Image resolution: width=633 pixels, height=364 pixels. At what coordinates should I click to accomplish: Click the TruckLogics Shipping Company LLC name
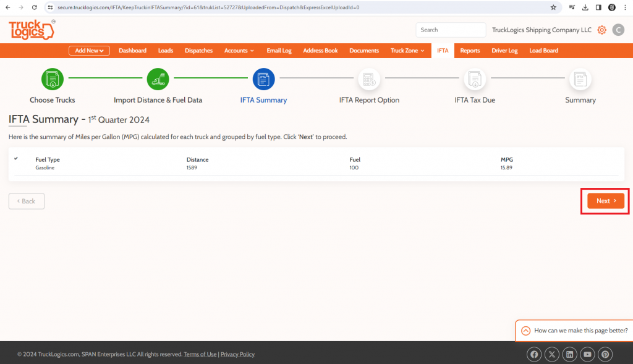(542, 30)
